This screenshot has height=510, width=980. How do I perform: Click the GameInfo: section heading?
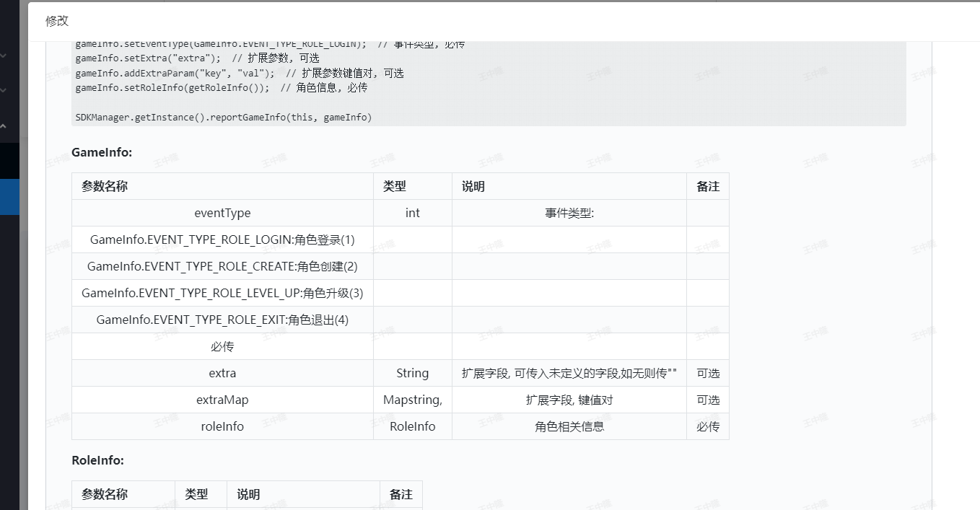click(102, 152)
